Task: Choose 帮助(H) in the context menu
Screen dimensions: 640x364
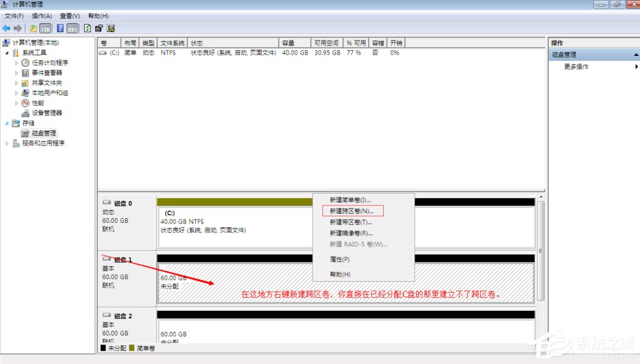Action: tap(340, 274)
